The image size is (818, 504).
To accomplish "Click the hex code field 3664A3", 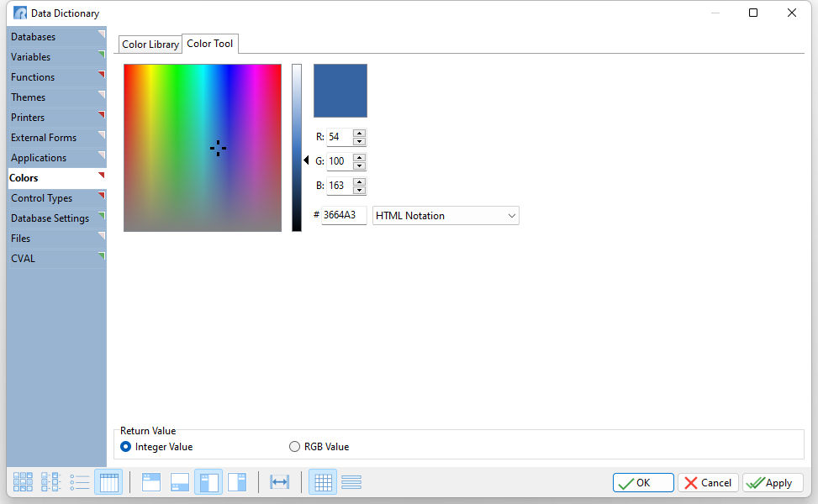I will 344,215.
